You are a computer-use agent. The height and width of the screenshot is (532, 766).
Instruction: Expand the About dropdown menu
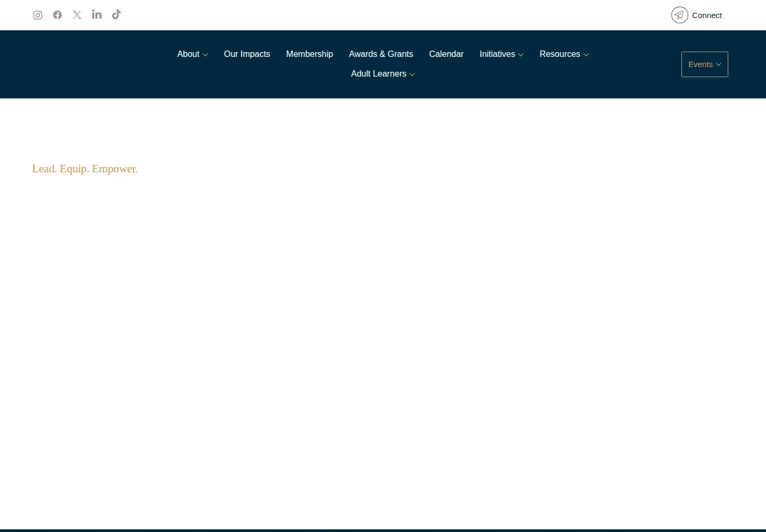coord(193,54)
